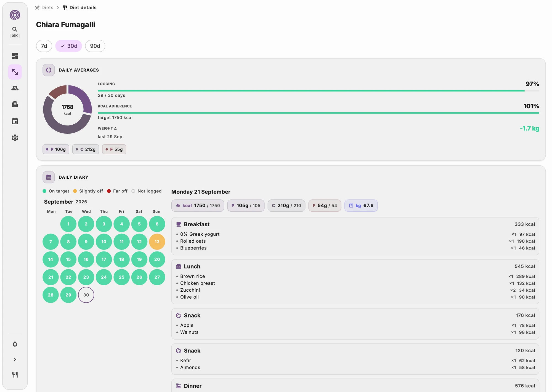
Task: Click the C 212g carbs average badge
Action: pyautogui.click(x=86, y=149)
